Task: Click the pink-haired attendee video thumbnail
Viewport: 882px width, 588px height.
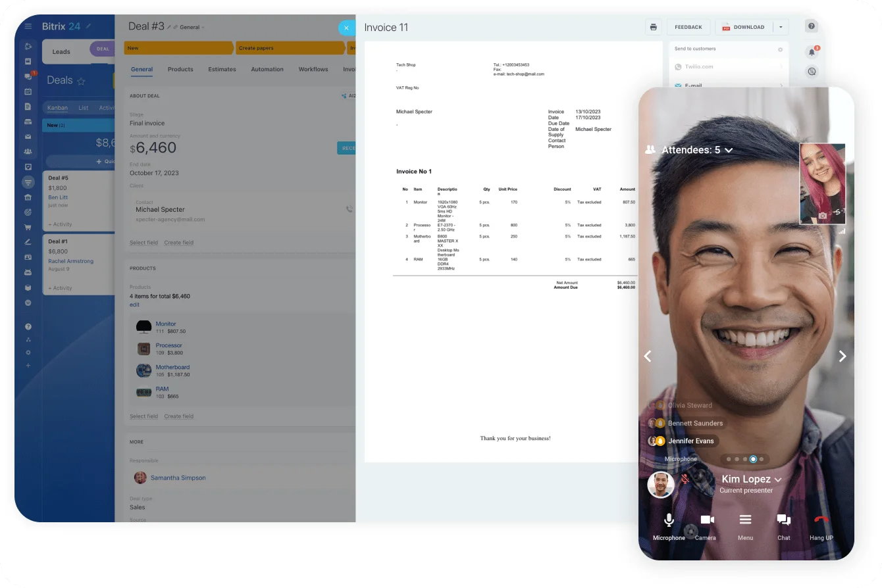Action: coord(822,184)
